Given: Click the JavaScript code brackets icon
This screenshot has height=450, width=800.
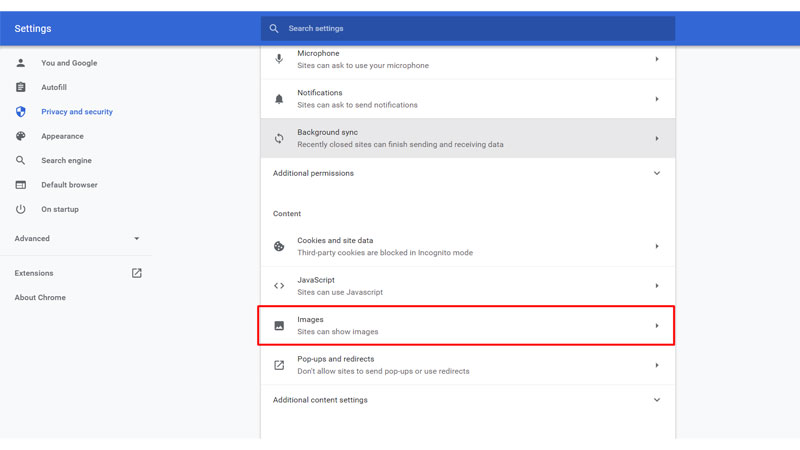Looking at the screenshot, I should point(279,286).
